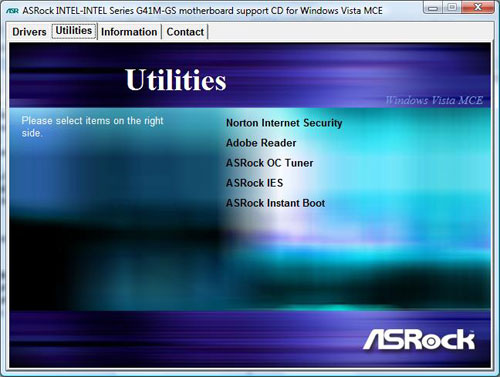Click the Windows Vista MCE label
This screenshot has height=377, width=500.
pos(434,100)
